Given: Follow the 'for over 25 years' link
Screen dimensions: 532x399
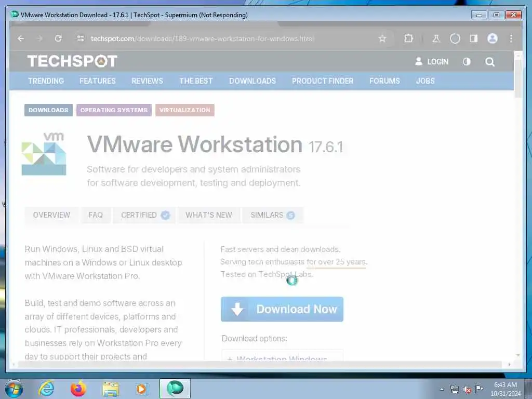Looking at the screenshot, I should coord(336,262).
